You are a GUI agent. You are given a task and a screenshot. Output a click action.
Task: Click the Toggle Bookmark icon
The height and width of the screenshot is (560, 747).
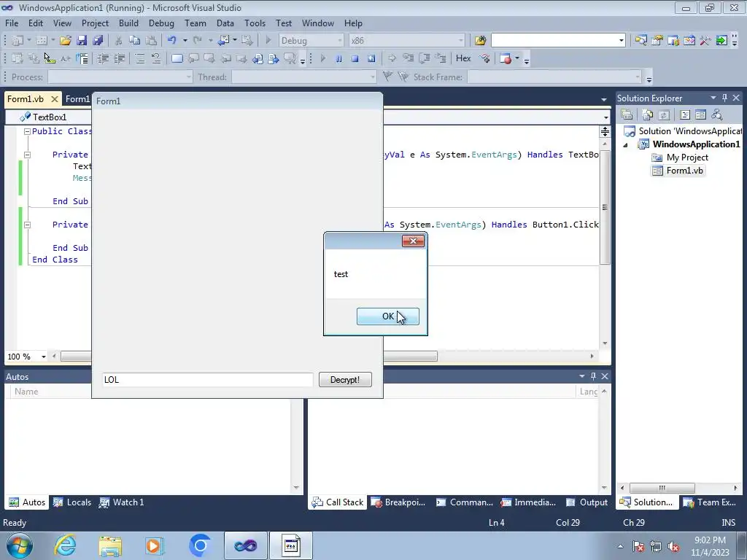click(177, 58)
